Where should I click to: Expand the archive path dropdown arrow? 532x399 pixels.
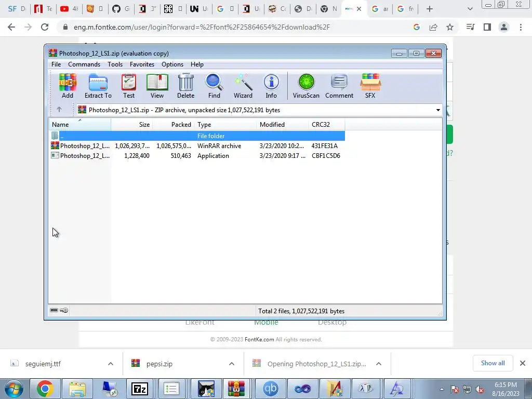(x=438, y=110)
